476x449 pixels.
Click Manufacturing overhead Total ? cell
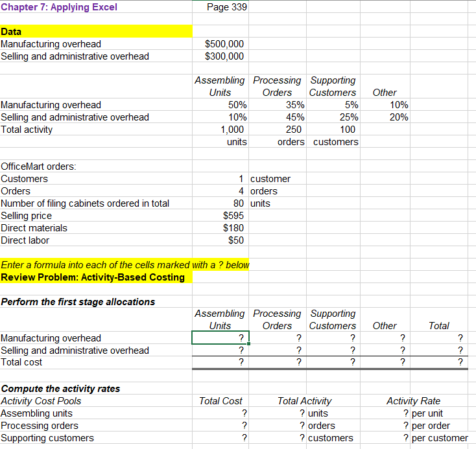pos(439,338)
